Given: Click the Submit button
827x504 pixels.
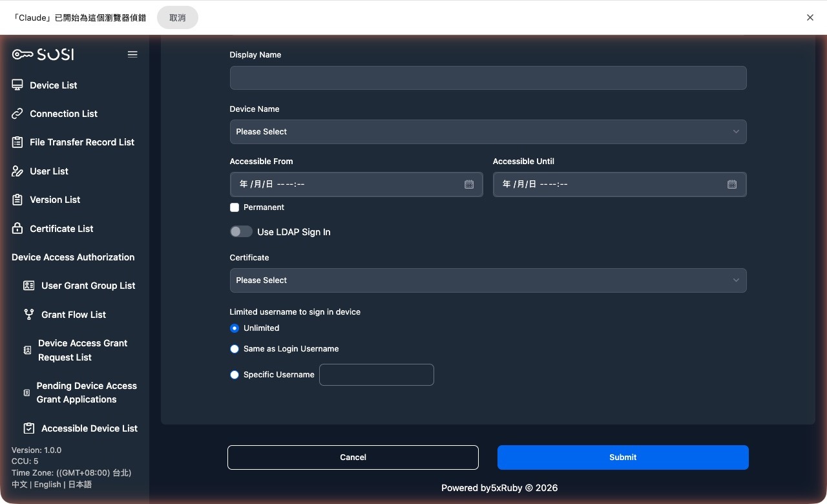Looking at the screenshot, I should click(x=622, y=457).
